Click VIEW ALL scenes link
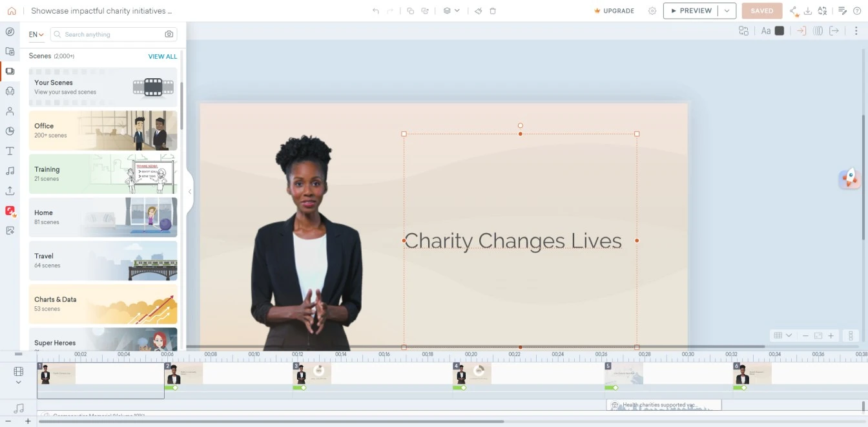This screenshot has height=427, width=868. 163,57
